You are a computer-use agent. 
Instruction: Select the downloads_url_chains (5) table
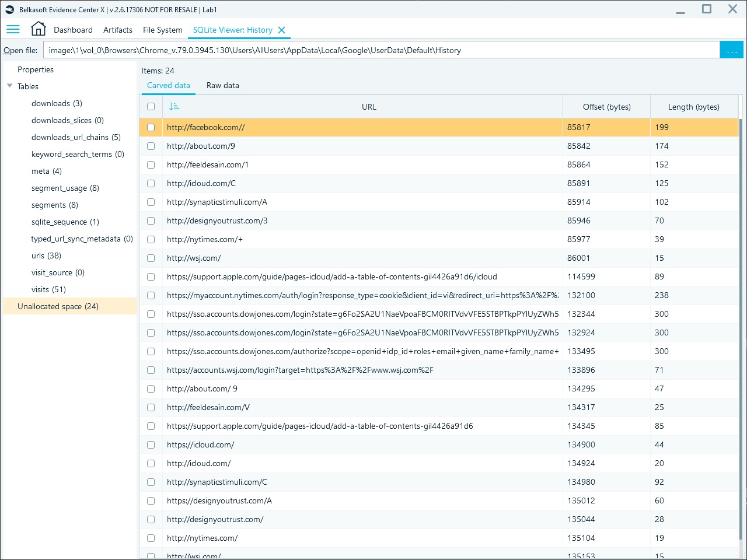tap(76, 137)
